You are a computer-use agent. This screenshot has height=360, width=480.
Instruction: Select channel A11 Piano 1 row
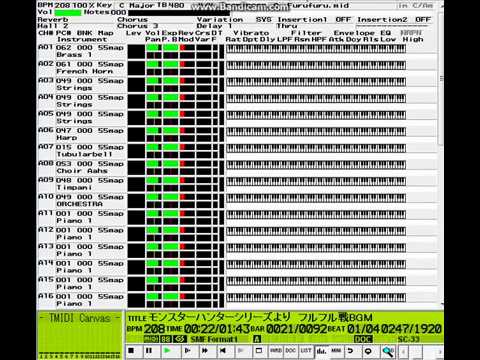click(x=81, y=217)
